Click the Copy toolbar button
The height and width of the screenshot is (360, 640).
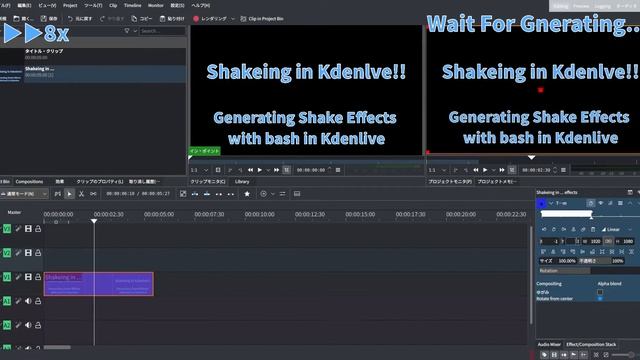(142, 19)
